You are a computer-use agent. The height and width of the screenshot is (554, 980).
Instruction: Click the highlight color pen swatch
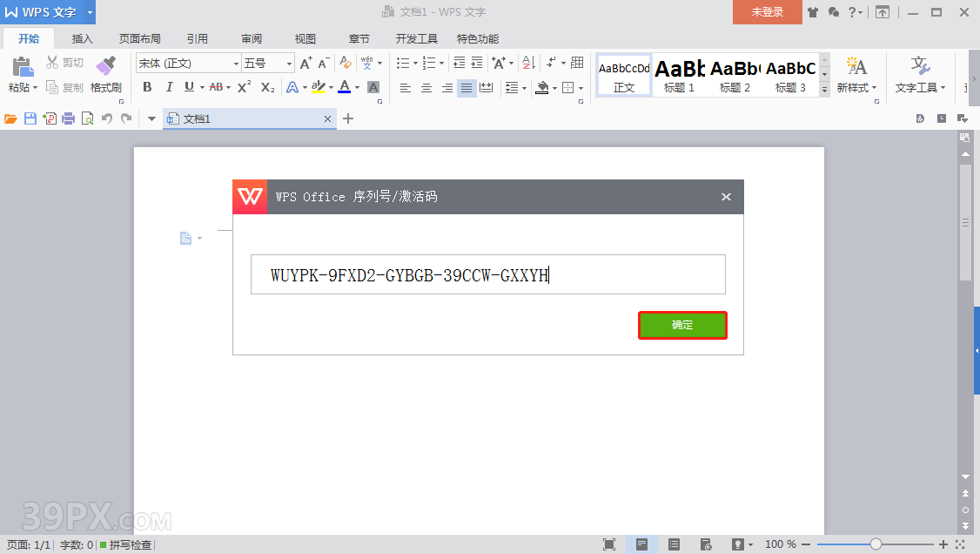click(x=319, y=87)
